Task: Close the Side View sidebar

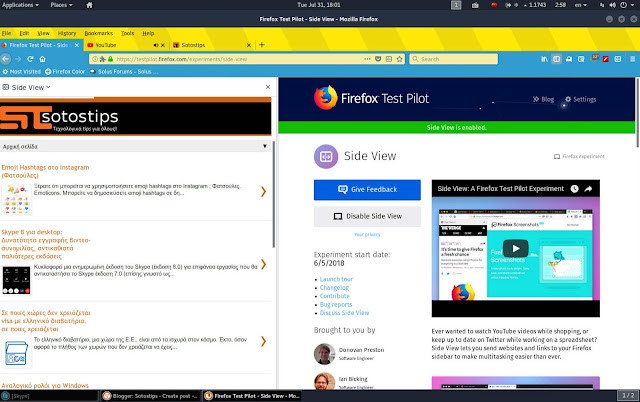Action: 268,87
